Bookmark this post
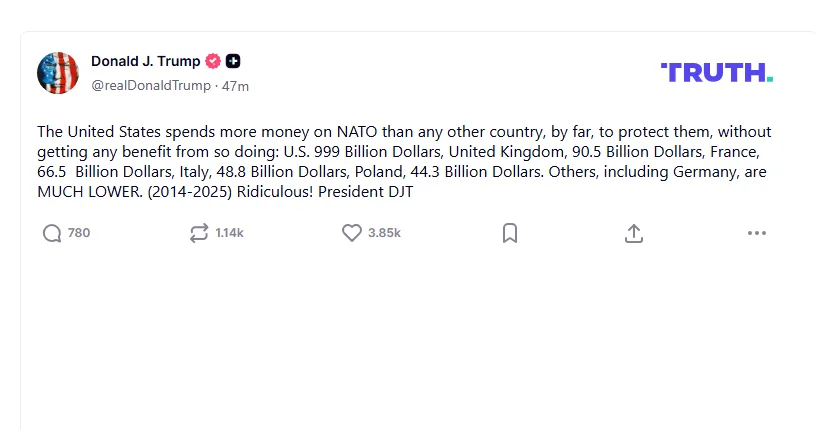The image size is (824, 430). point(510,233)
